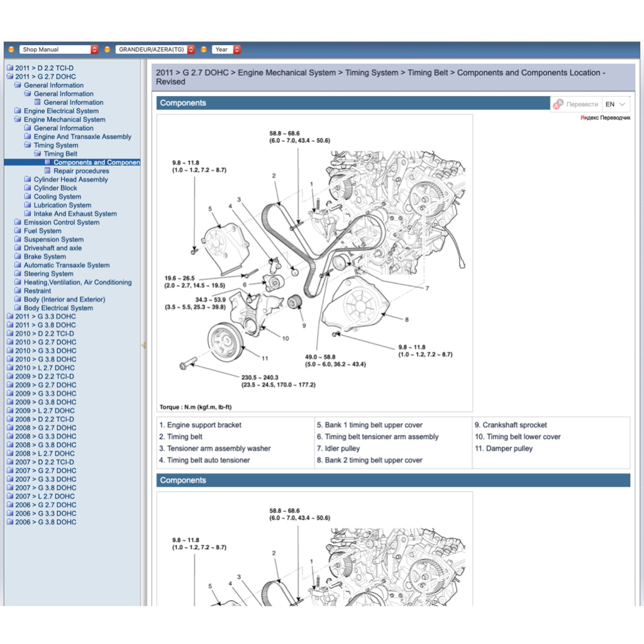Collapse the 2011 > G 2.7 DOHC folder icon

click(9, 77)
